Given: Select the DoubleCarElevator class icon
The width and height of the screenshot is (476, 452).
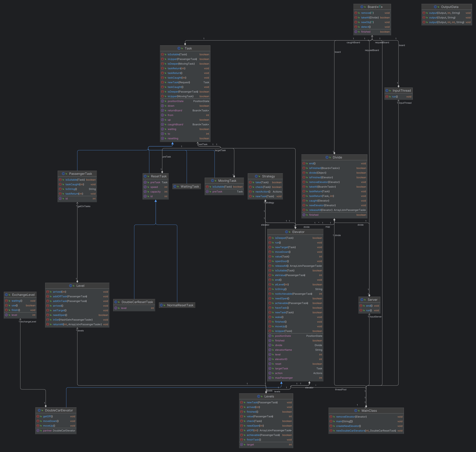Looking at the screenshot, I should pyautogui.click(x=39, y=410).
